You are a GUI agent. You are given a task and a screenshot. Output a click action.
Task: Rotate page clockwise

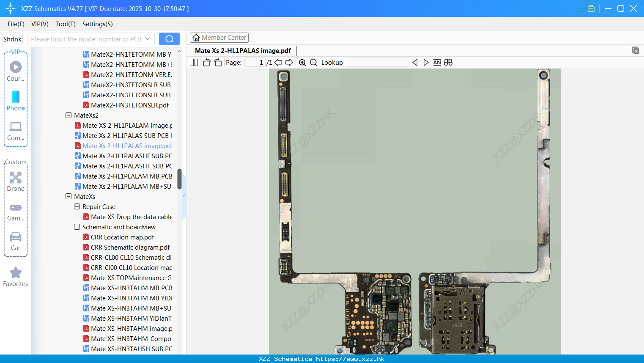coord(218,63)
